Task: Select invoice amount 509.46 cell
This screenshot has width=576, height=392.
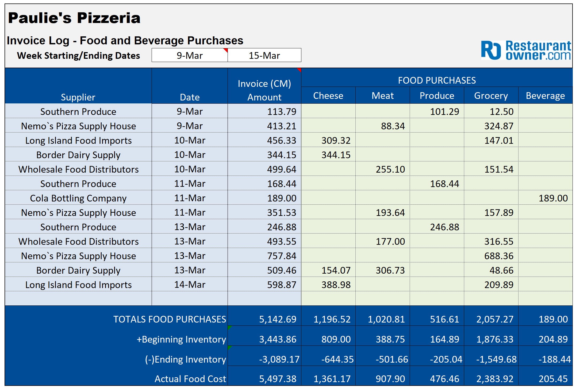Action: click(x=264, y=270)
